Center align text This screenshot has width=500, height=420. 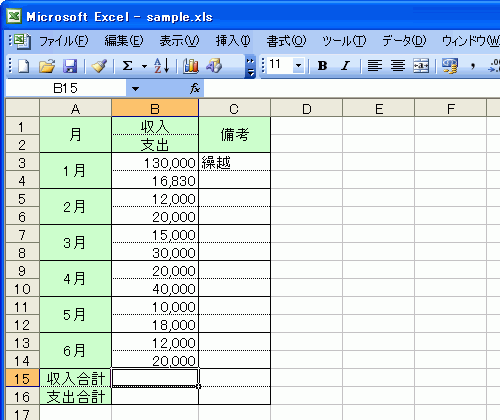click(398, 66)
